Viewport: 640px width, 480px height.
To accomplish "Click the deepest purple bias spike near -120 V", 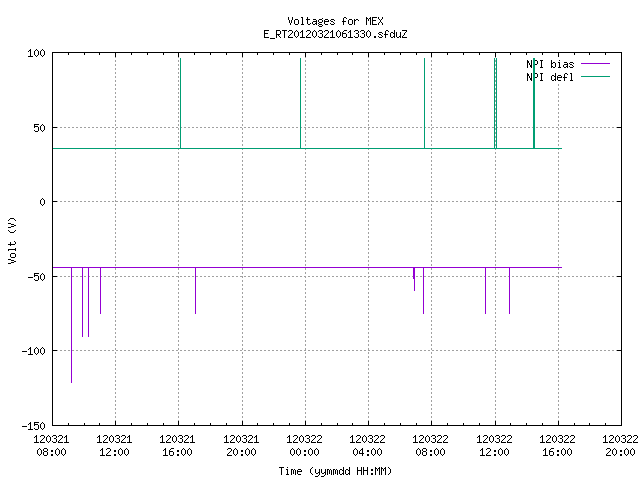I will coord(71,325).
